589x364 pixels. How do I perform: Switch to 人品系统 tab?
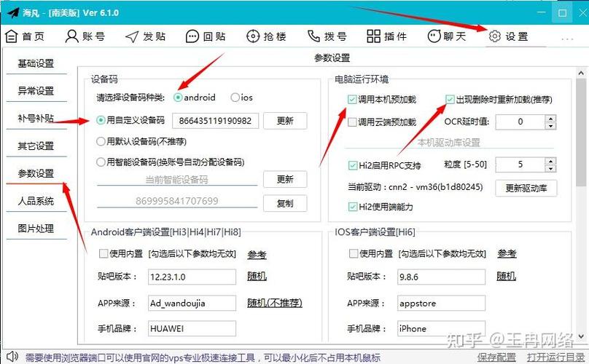point(36,201)
